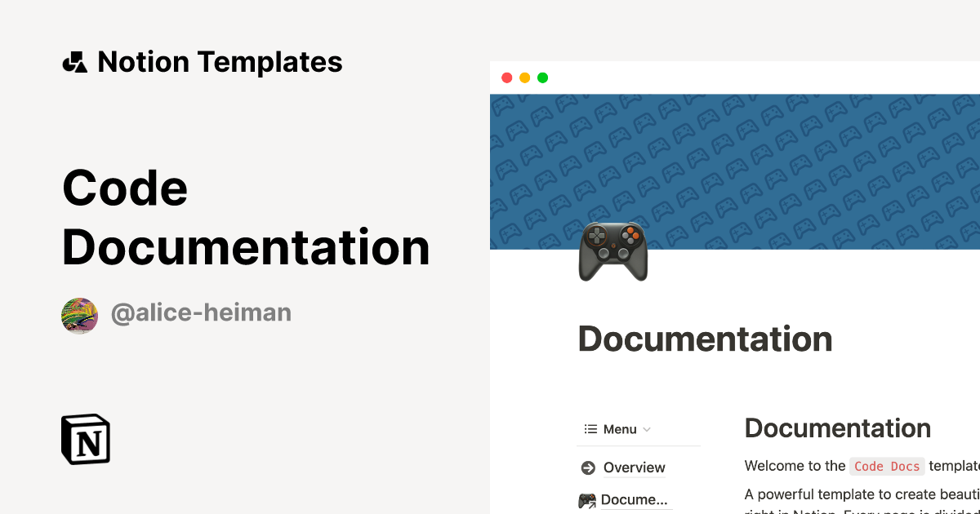Click the blue controller-pattern cover image

tap(776, 163)
